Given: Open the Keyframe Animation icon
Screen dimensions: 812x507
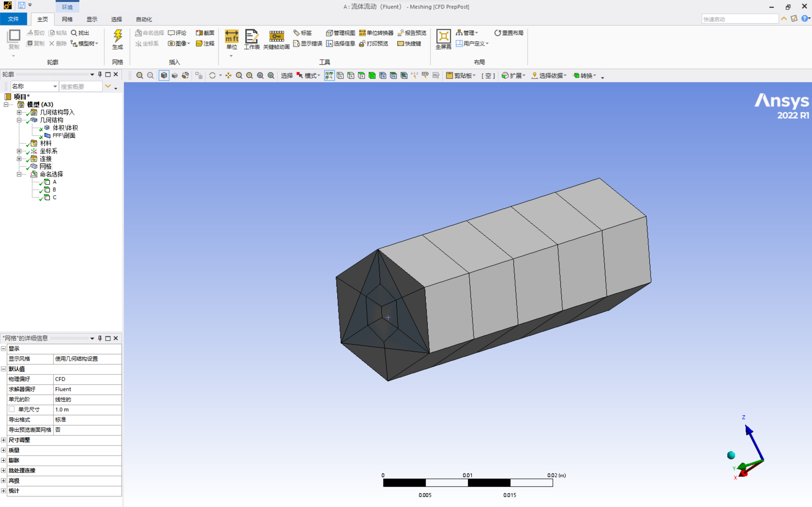Looking at the screenshot, I should point(276,36).
